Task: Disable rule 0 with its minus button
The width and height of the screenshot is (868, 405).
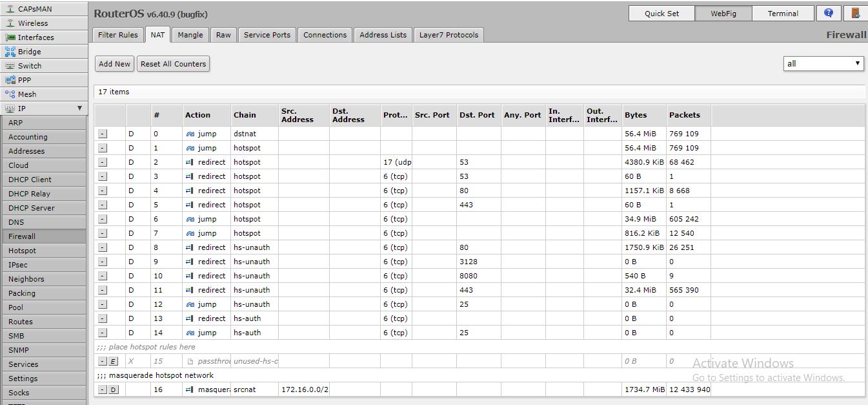Action: click(103, 134)
